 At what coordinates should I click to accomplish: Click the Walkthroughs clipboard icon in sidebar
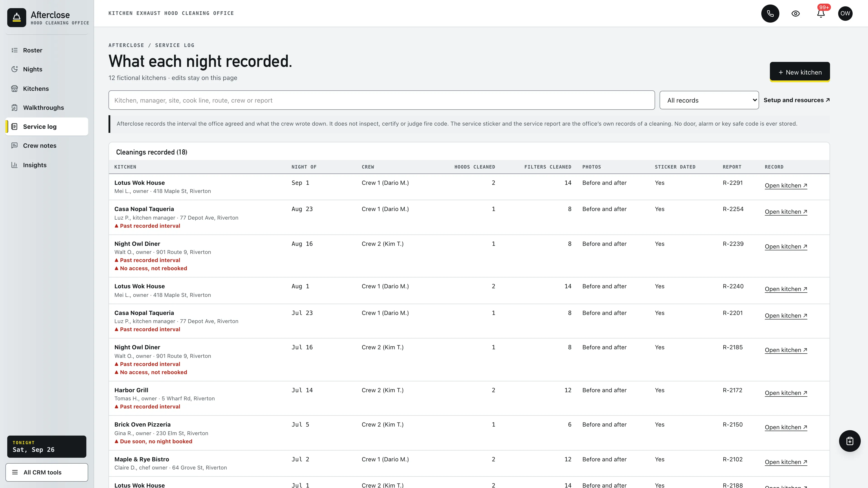[14, 108]
